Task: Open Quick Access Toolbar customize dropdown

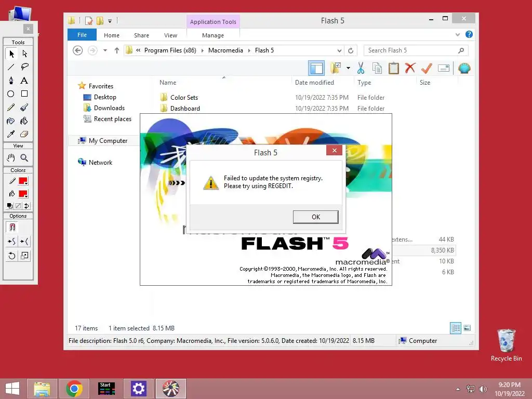Action: [110, 21]
